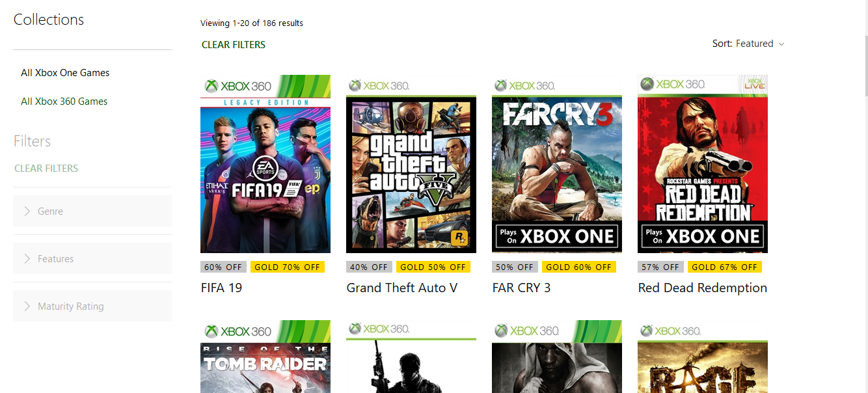Click CLEAR FILTERS in the Filters sidebar
The image size is (868, 393).
[46, 169]
